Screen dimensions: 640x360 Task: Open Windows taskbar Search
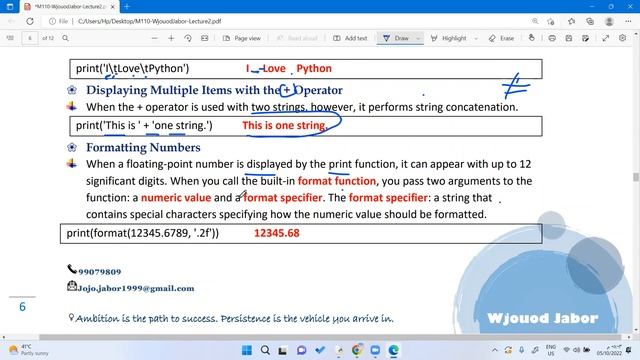click(265, 350)
